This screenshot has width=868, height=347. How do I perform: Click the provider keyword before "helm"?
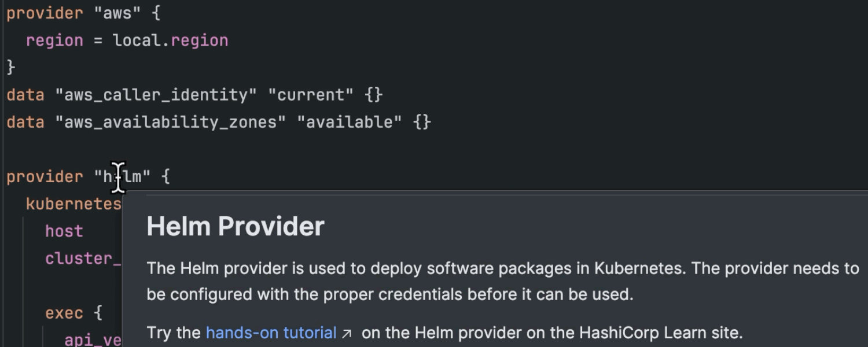[45, 176]
